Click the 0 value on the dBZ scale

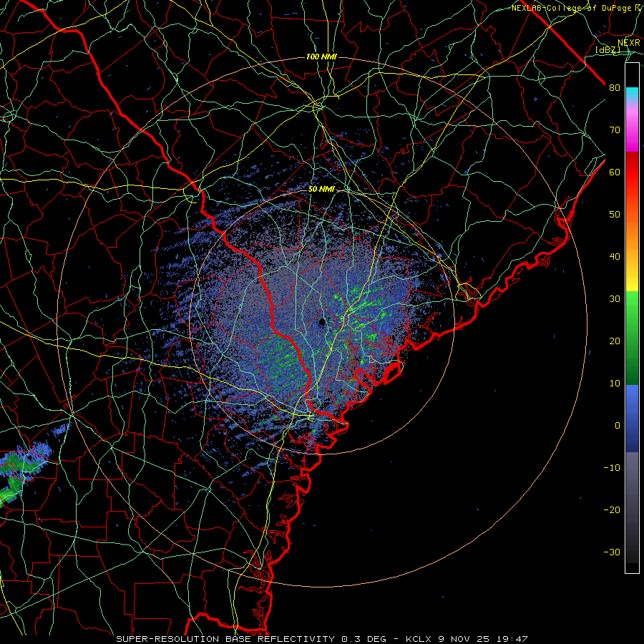point(617,426)
